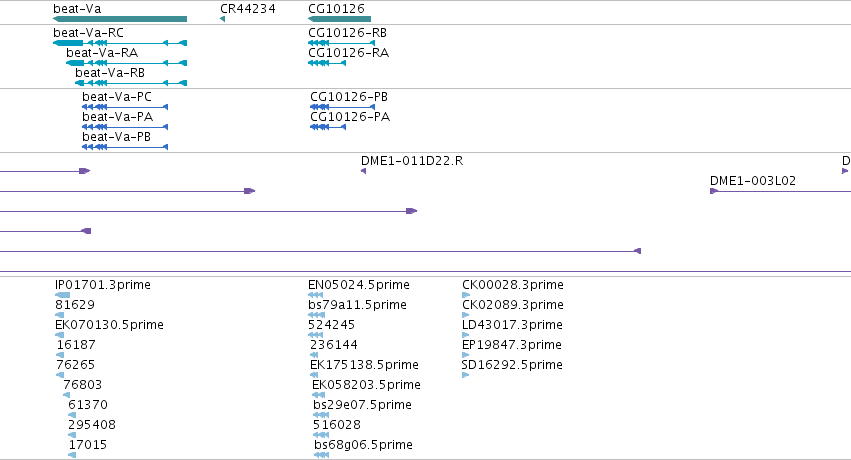851x460 pixels.
Task: Select EST 295408
Action: tap(72, 435)
